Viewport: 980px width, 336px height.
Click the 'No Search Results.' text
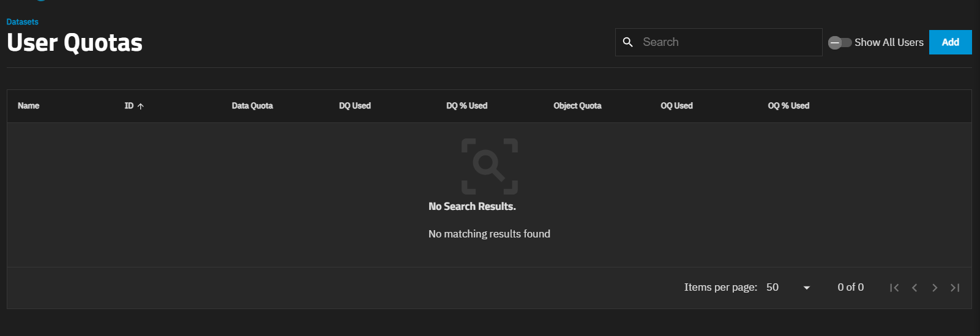coord(472,207)
